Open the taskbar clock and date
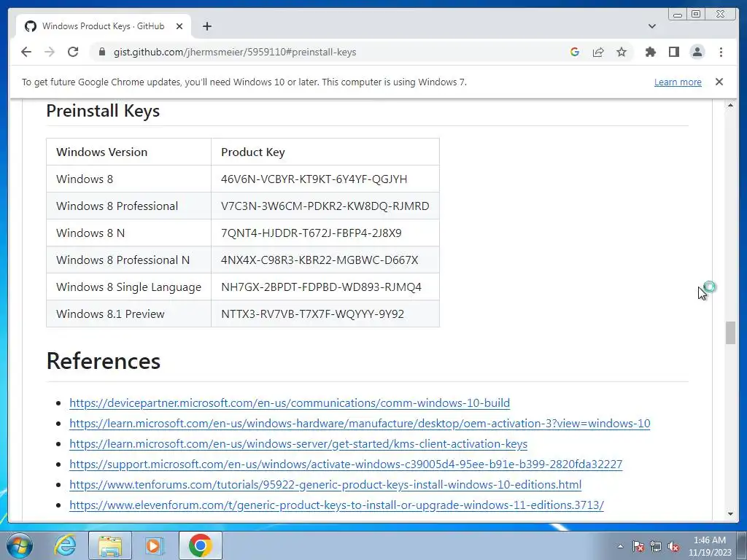The width and height of the screenshot is (747, 560). 709,546
